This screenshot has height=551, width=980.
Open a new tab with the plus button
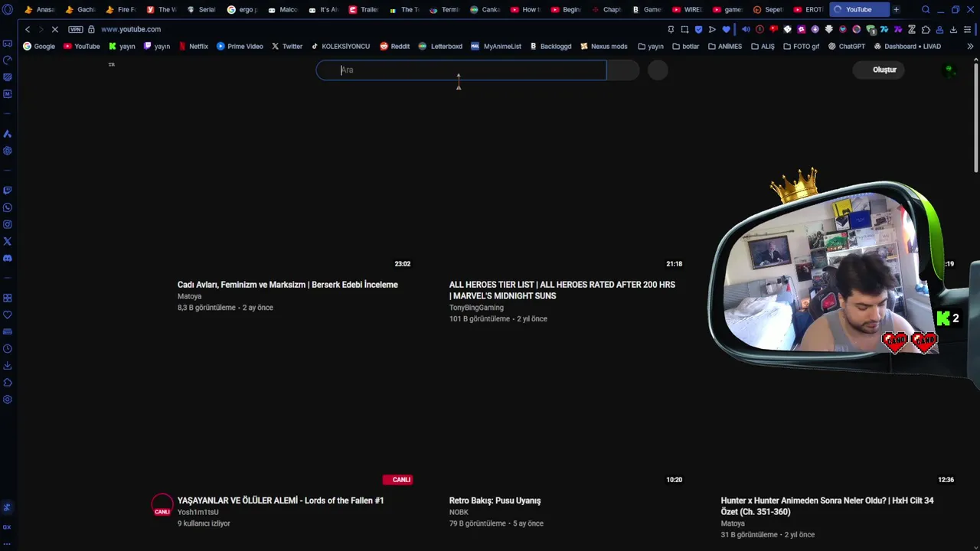[897, 9]
